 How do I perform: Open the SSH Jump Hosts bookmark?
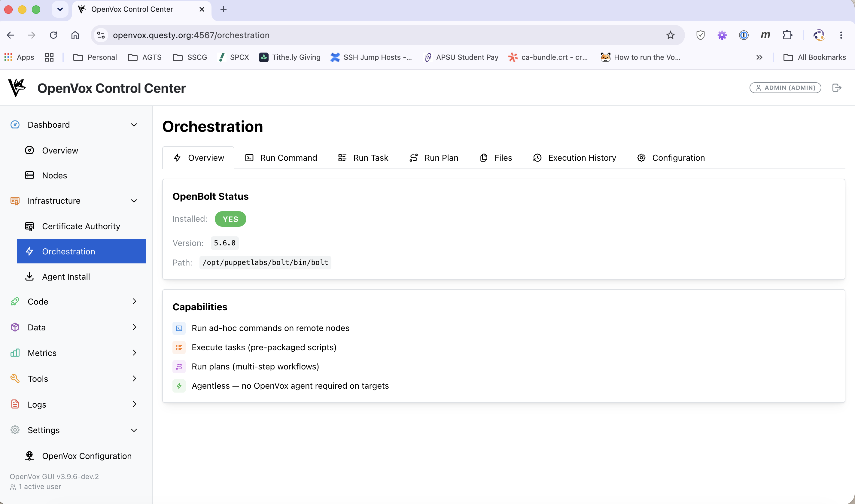pyautogui.click(x=371, y=57)
